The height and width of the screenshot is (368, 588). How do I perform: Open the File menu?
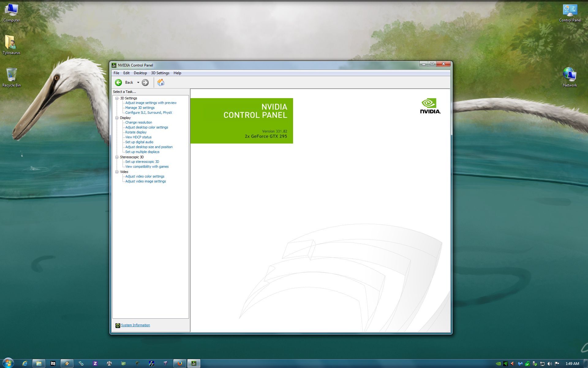(x=116, y=73)
